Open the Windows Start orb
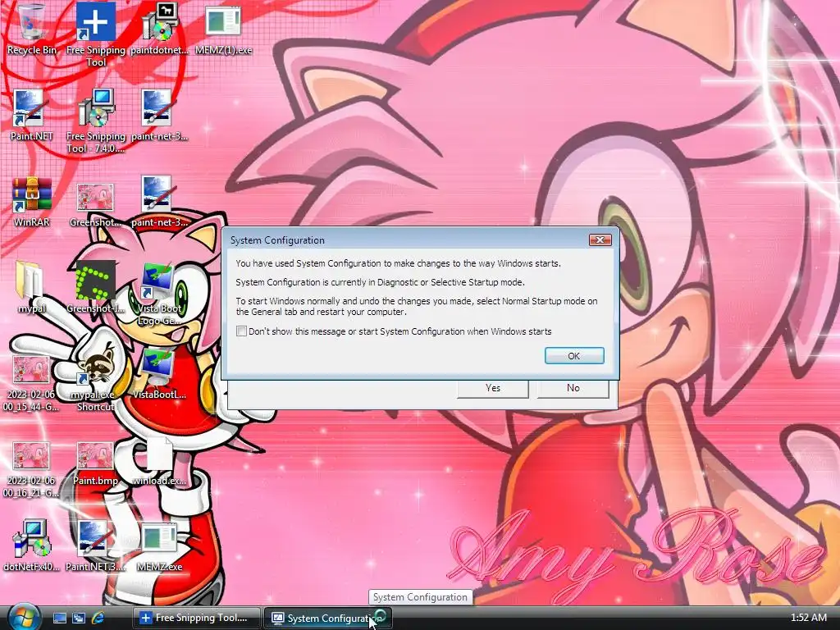840x630 pixels. [24, 617]
